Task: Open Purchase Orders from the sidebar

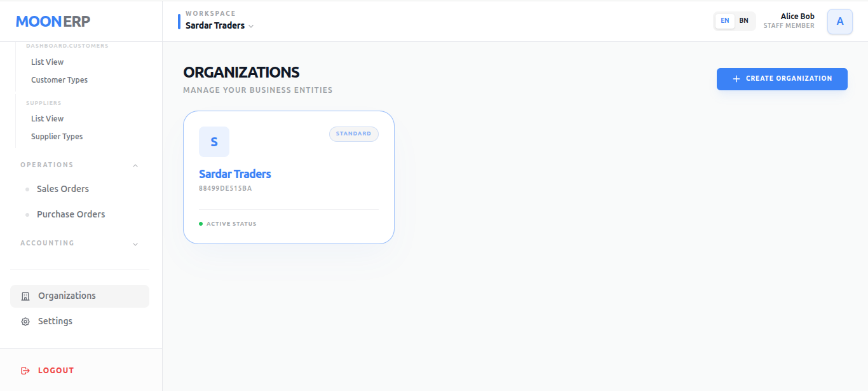Action: pos(71,214)
